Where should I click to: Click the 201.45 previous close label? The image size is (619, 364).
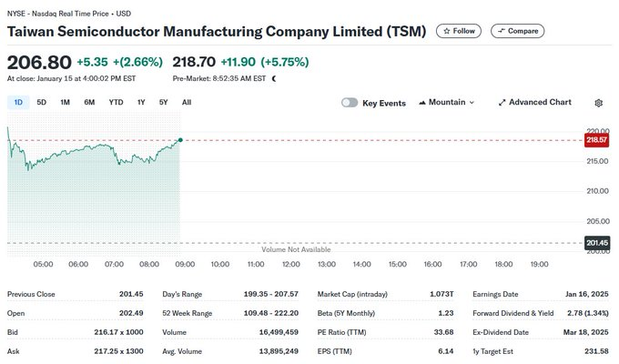click(x=596, y=242)
